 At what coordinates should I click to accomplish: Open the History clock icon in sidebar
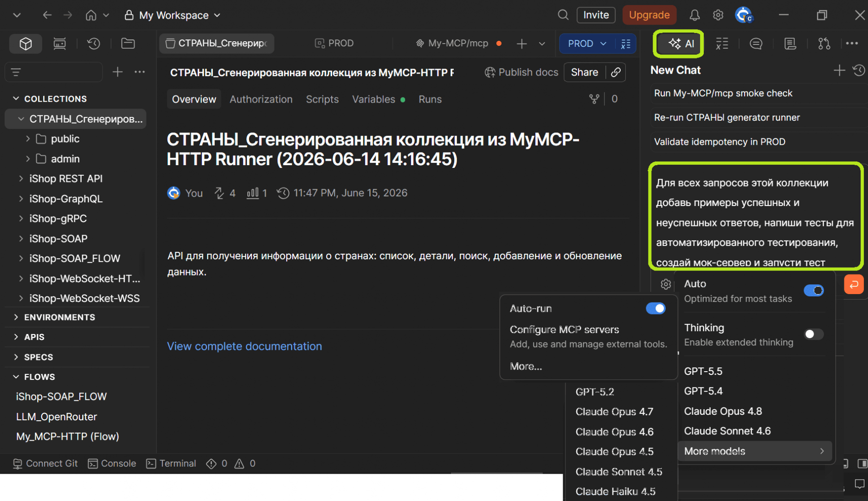click(x=94, y=44)
